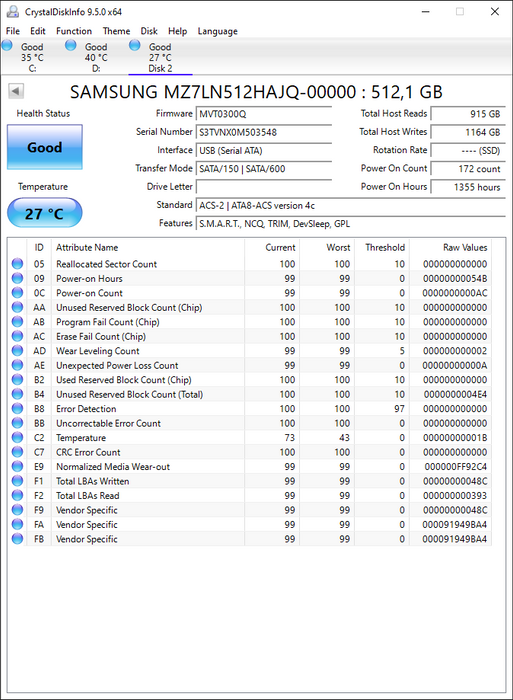Viewport: 513px width, 700px height.
Task: Click the 27 °C temperature button
Action: 45,213
